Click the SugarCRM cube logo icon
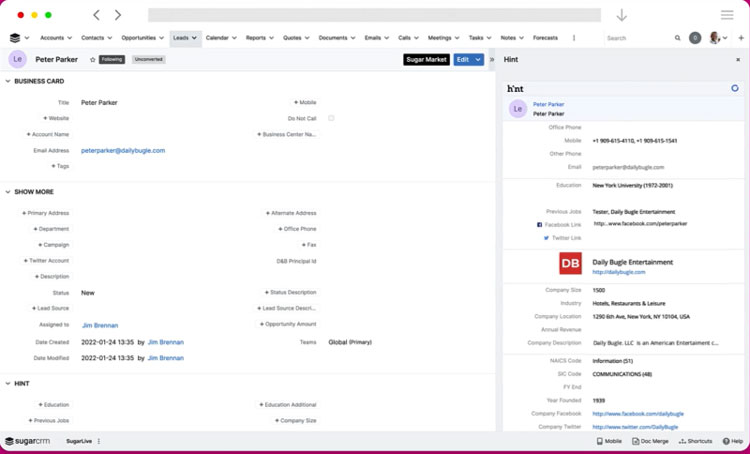This screenshot has height=454, width=750. point(15,38)
